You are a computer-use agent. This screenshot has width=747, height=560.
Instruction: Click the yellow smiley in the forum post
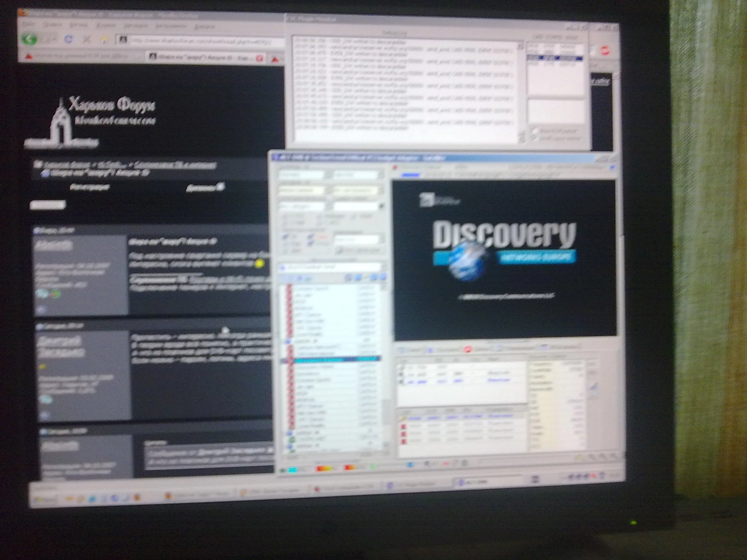tap(260, 264)
